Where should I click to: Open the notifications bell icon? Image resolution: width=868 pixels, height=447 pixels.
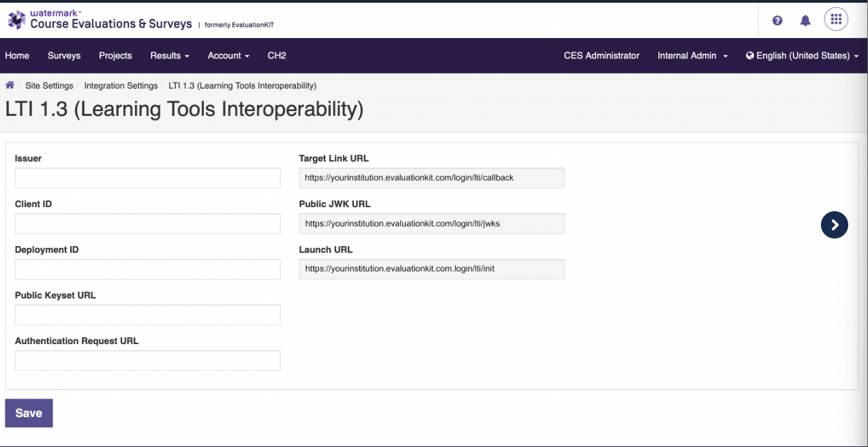(805, 20)
